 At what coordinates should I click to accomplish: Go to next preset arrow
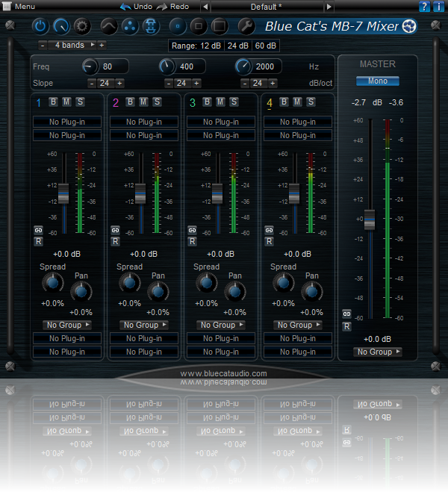point(329,7)
